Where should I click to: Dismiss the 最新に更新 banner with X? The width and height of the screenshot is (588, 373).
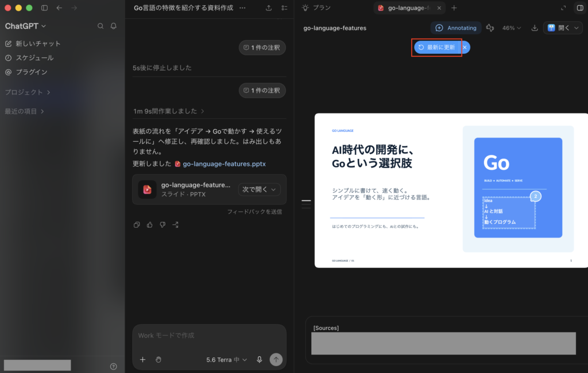click(x=465, y=47)
